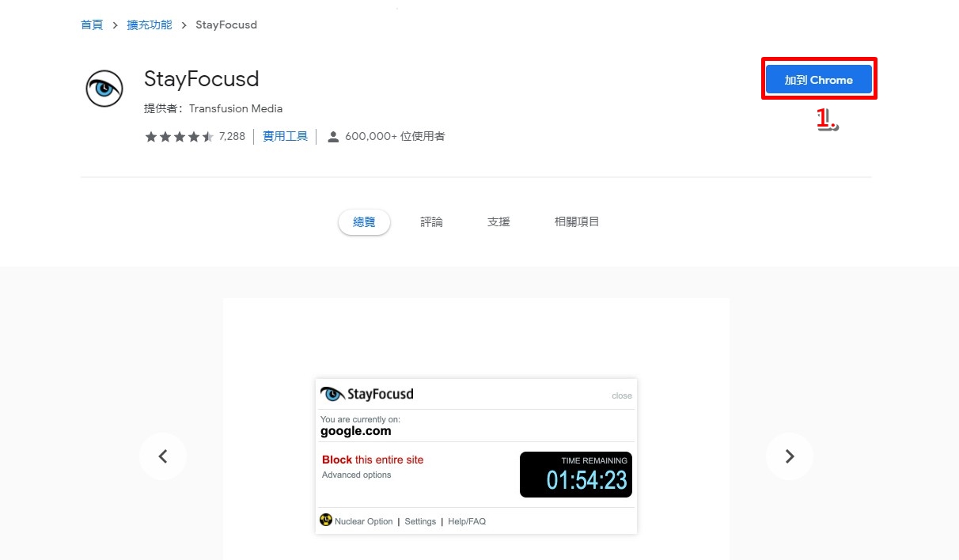Show previous screenshot with left arrow
959x560 pixels.
click(163, 456)
